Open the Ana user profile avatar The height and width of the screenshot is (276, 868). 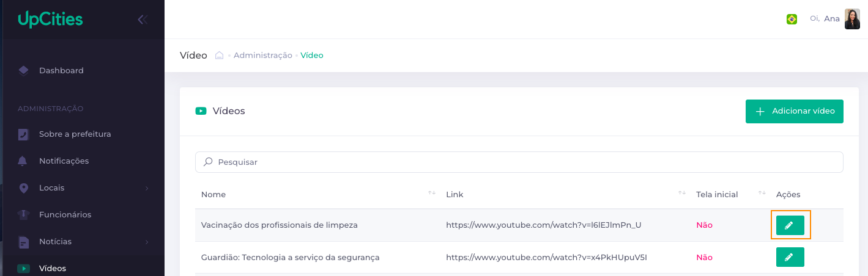(852, 19)
